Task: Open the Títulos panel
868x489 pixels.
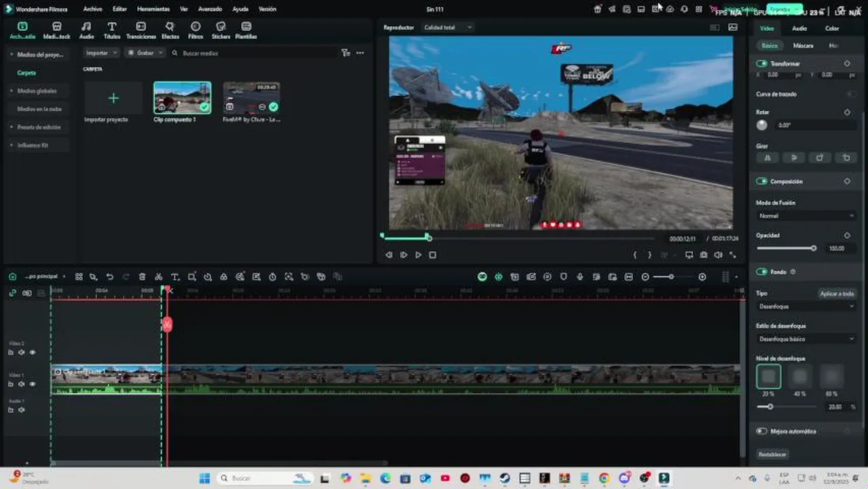Action: pos(111,31)
